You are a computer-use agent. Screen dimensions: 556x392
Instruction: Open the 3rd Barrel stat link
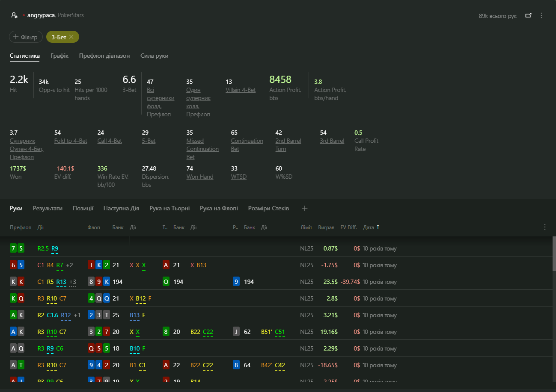tap(332, 141)
